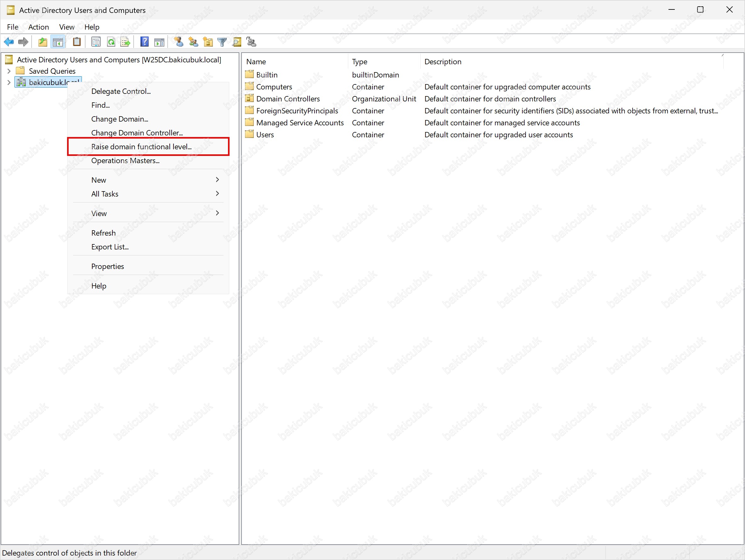Select the Domain Controllers row name
This screenshot has height=560, width=745.
coord(288,99)
